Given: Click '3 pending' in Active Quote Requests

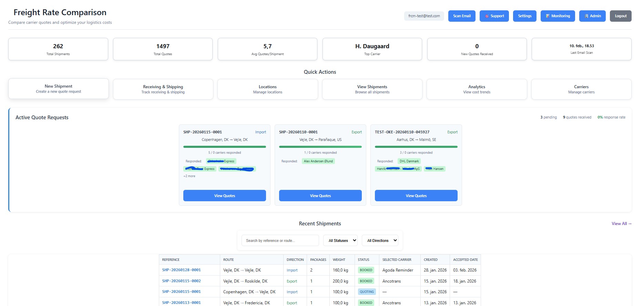Looking at the screenshot, I should coord(549,117).
